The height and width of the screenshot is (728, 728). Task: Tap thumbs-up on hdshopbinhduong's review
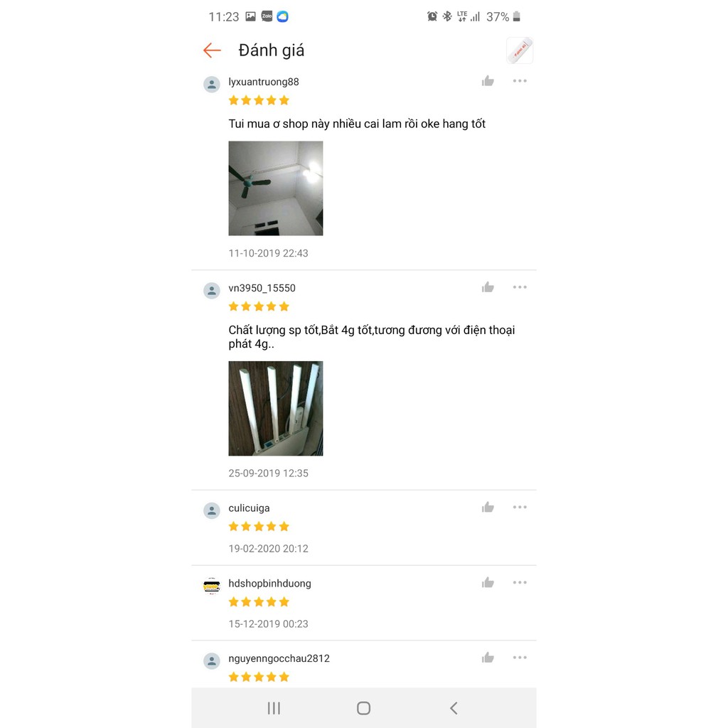(x=488, y=583)
